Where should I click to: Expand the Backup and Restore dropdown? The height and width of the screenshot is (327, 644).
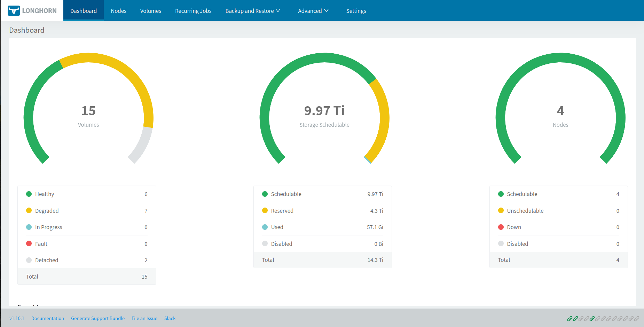coord(253,11)
